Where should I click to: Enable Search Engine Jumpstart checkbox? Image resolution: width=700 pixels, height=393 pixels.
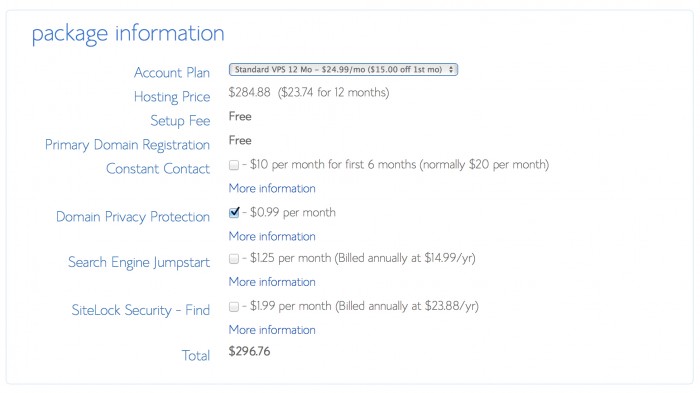pos(234,259)
